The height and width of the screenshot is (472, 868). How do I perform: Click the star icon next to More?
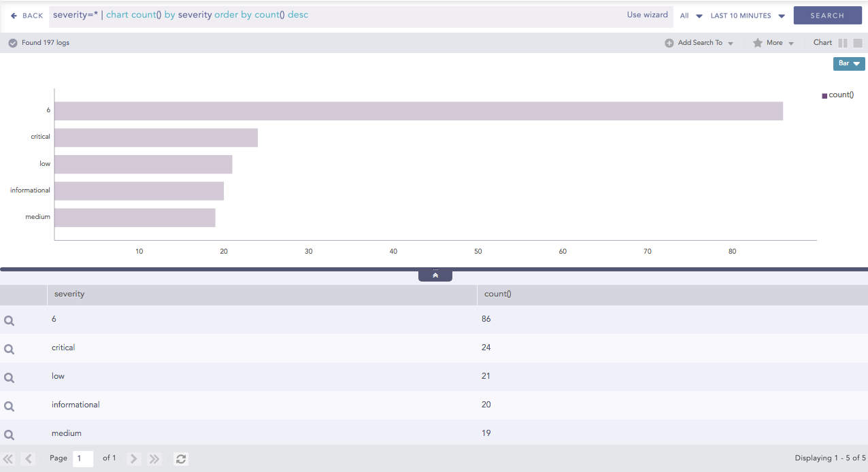tap(757, 43)
